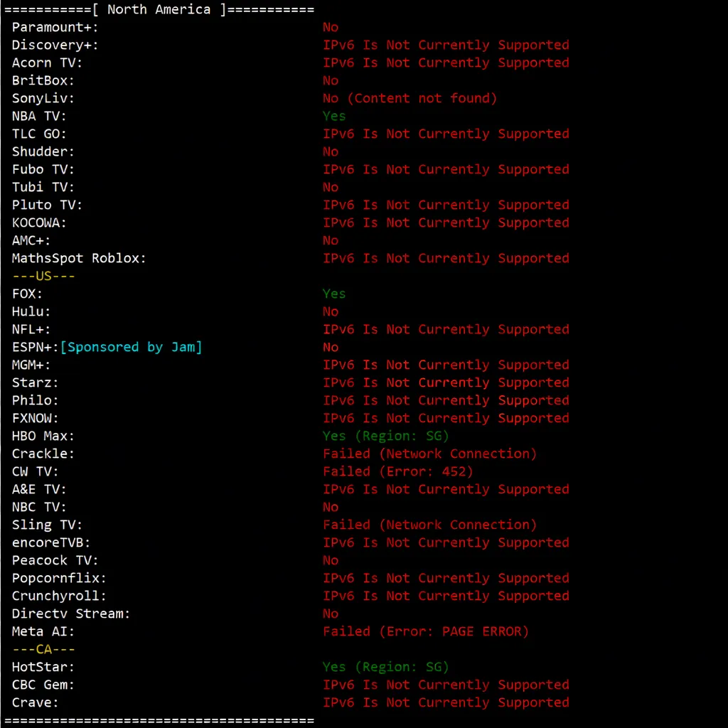This screenshot has height=728, width=728.
Task: Select the Crave label
Action: [x=35, y=702]
